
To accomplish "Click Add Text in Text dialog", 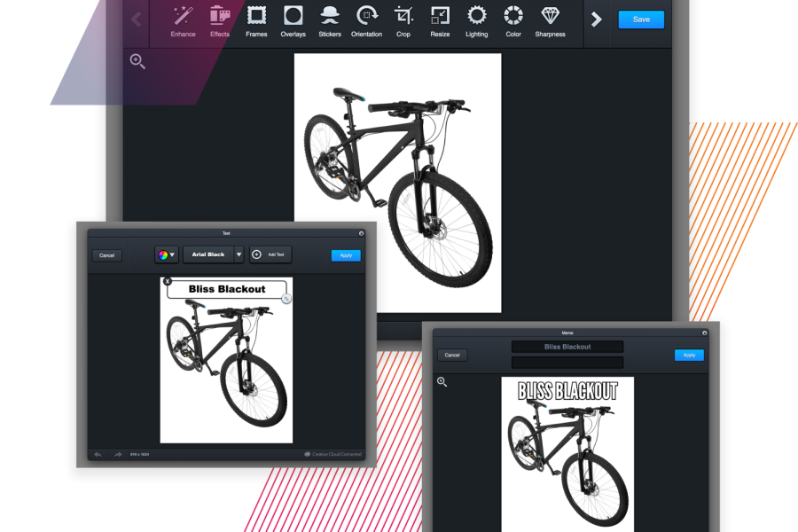I will tap(270, 254).
